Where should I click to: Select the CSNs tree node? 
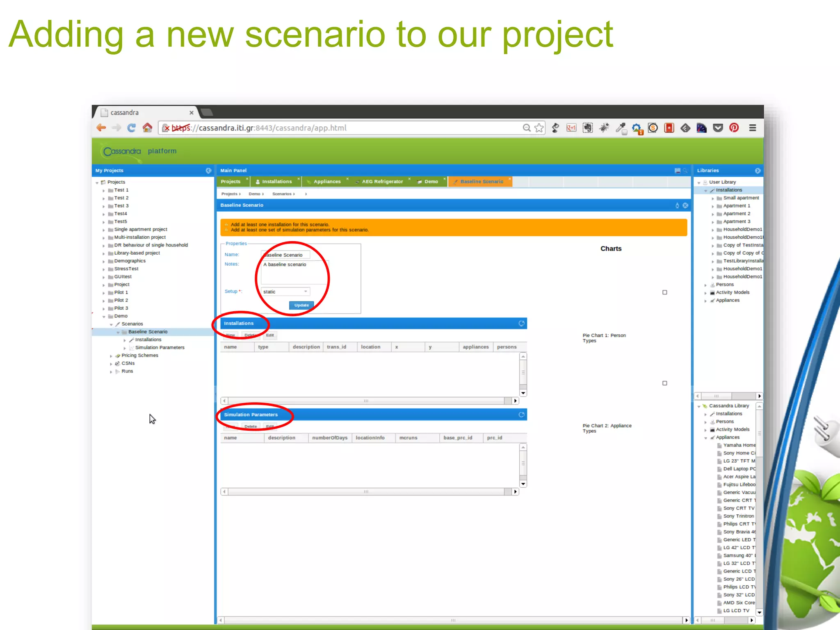[x=128, y=364]
